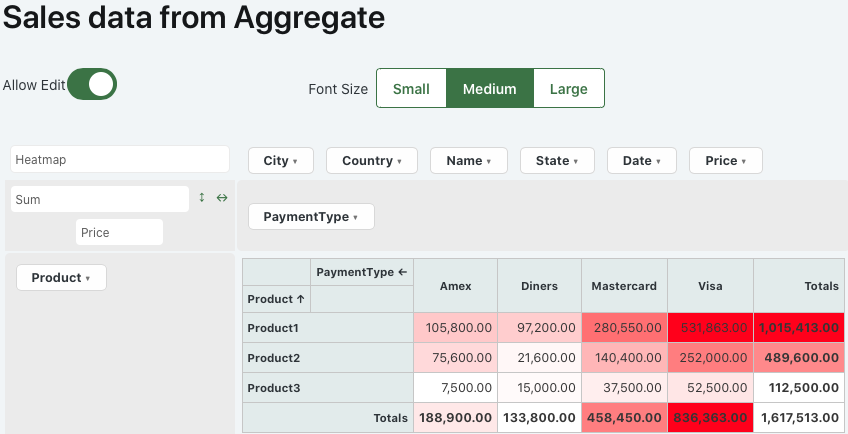Screen dimensions: 848x434
Task: Click the Product1 row header
Action: pos(328,328)
